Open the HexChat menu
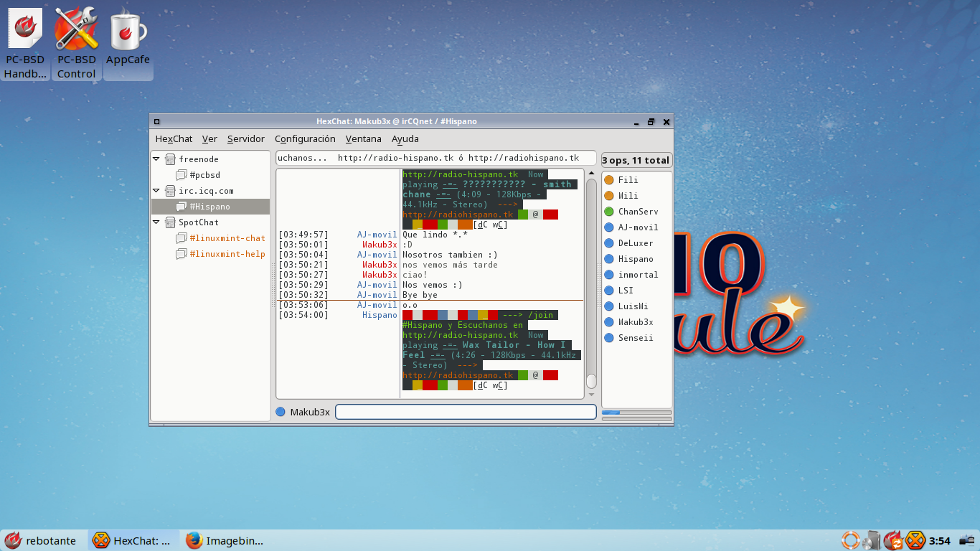980x551 pixels. [x=174, y=139]
